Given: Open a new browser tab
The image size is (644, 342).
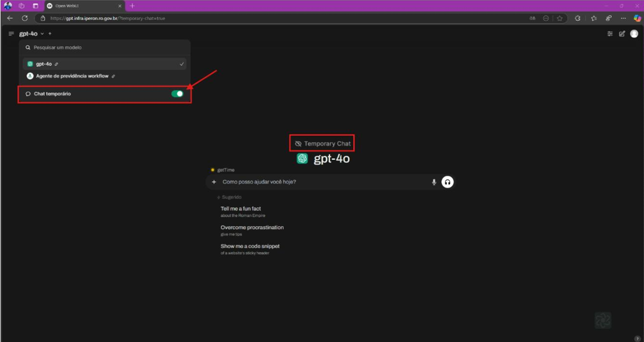Looking at the screenshot, I should (x=132, y=6).
